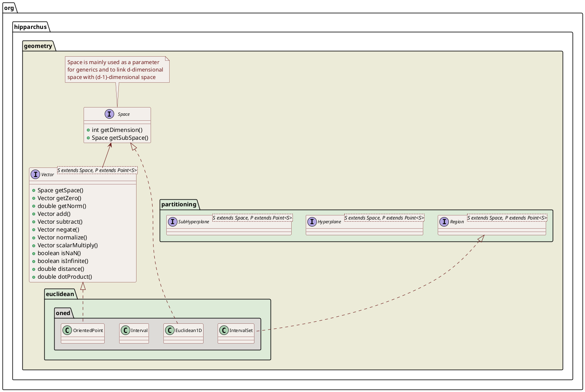Click the note about Space generics
This screenshot has height=392, width=585.
117,69
